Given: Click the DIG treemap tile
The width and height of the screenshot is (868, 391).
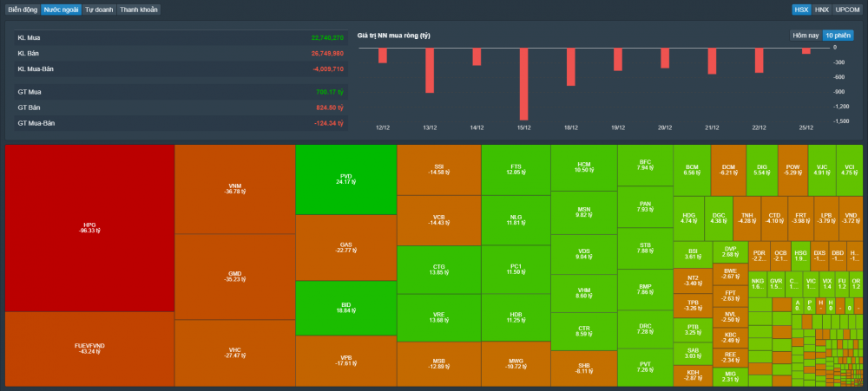Looking at the screenshot, I should coord(762,170).
